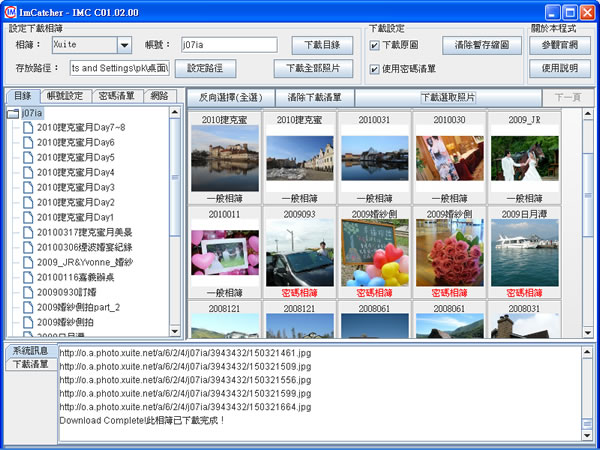Open the 下載清單 tab in the log panel

click(x=28, y=365)
